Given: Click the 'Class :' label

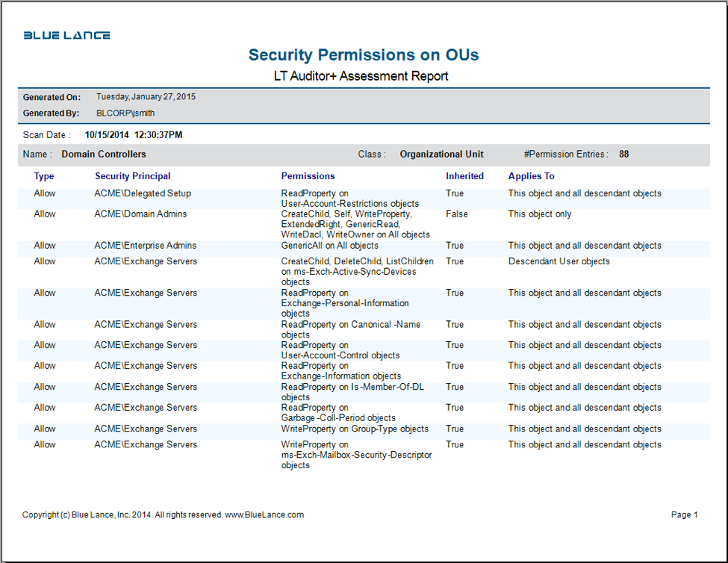Looking at the screenshot, I should (x=372, y=155).
